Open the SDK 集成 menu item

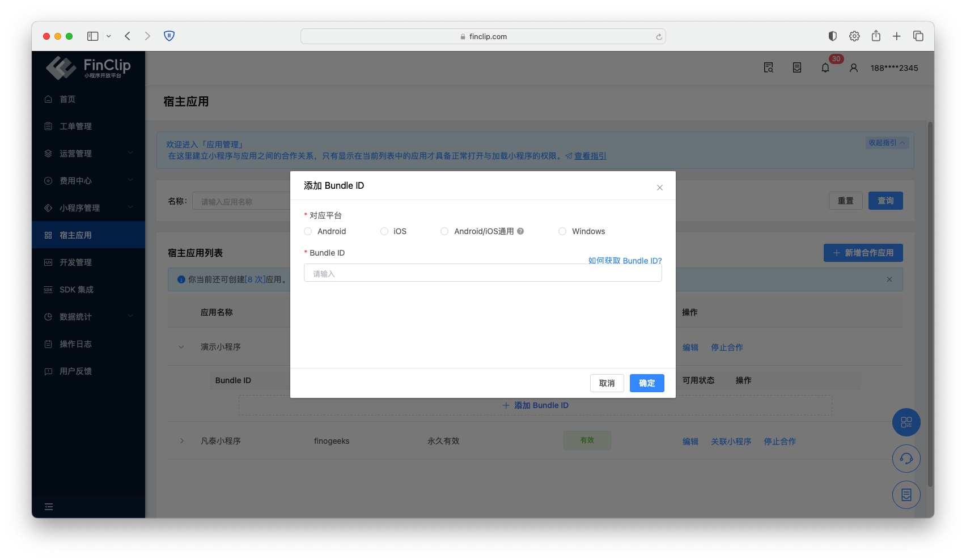click(x=77, y=290)
